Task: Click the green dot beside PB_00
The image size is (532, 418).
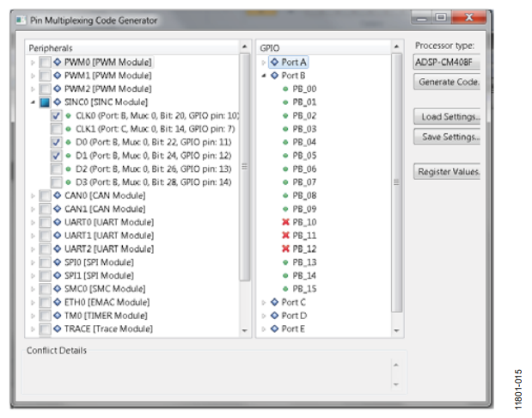Action: tap(285, 89)
